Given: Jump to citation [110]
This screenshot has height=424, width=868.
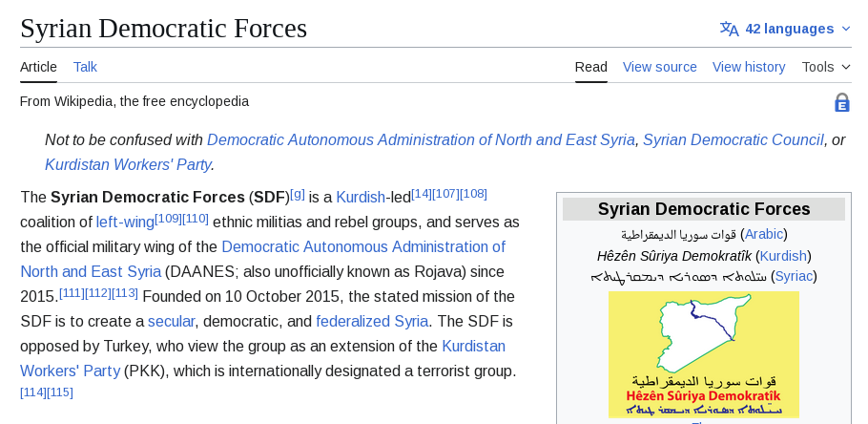Looking at the screenshot, I should tap(196, 219).
